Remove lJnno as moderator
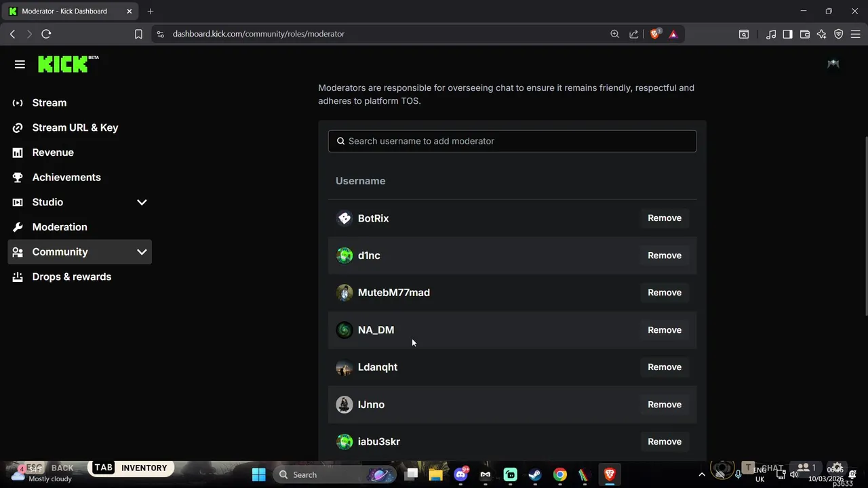This screenshot has height=488, width=868. (x=665, y=405)
